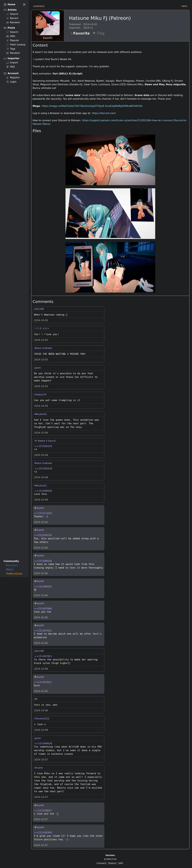
Task: Open Popular posts
Action: pyautogui.click(x=15, y=40)
